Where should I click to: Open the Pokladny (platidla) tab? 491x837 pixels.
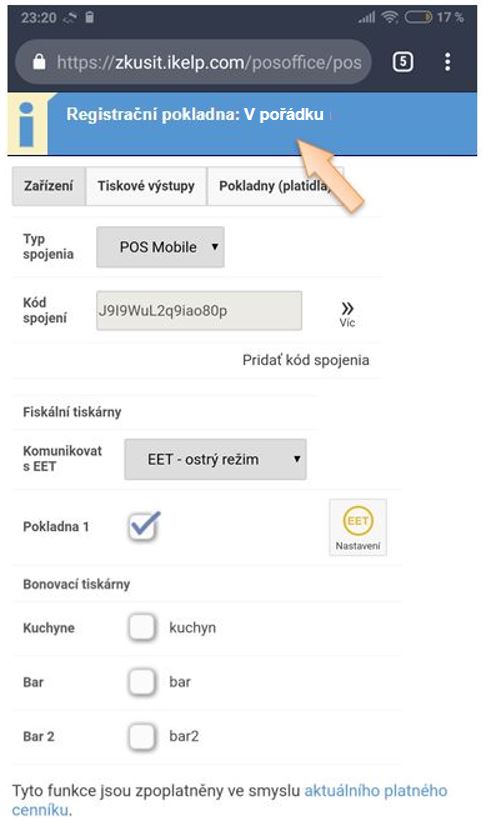(x=275, y=186)
